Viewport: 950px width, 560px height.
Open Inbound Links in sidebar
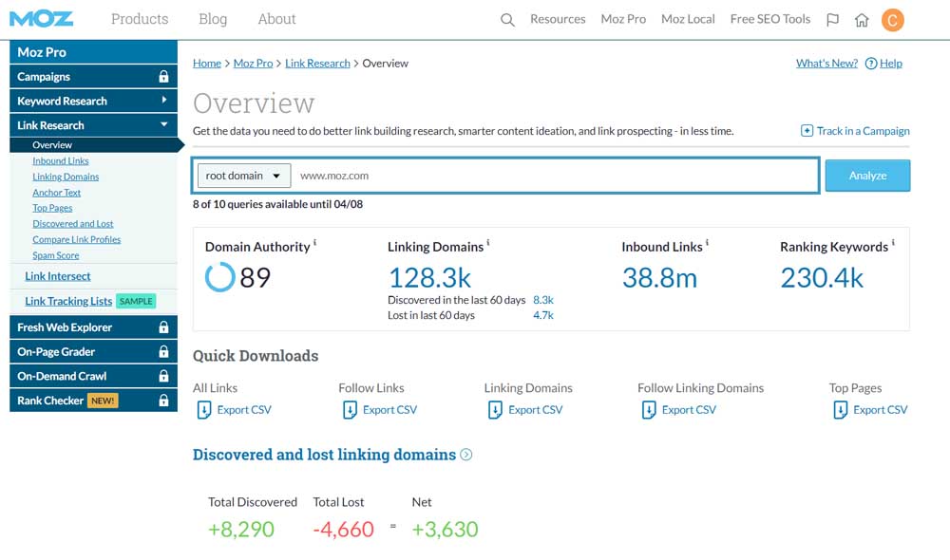(61, 160)
